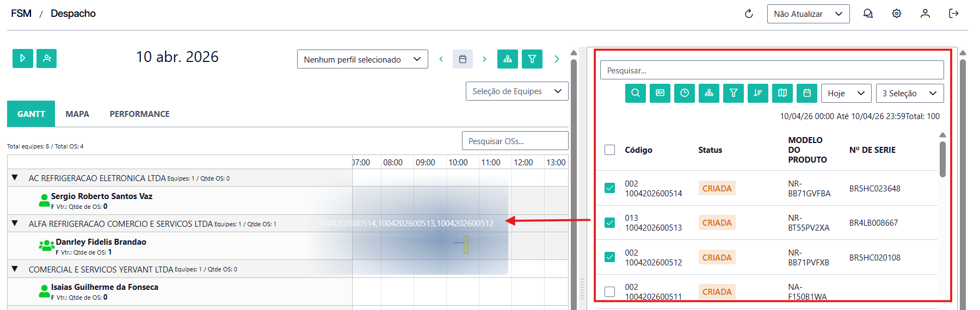Click the Pesquisar OSs search field
980x310 pixels.
coord(515,141)
